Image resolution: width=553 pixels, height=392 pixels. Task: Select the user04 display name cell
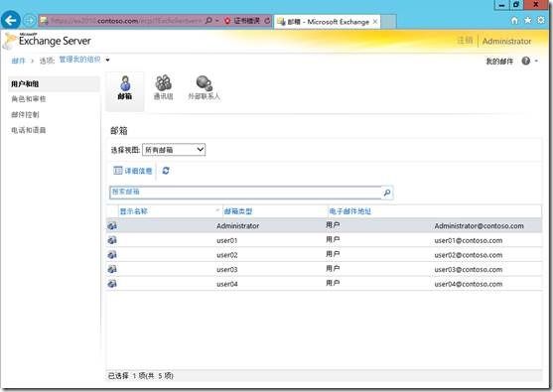[x=226, y=284]
